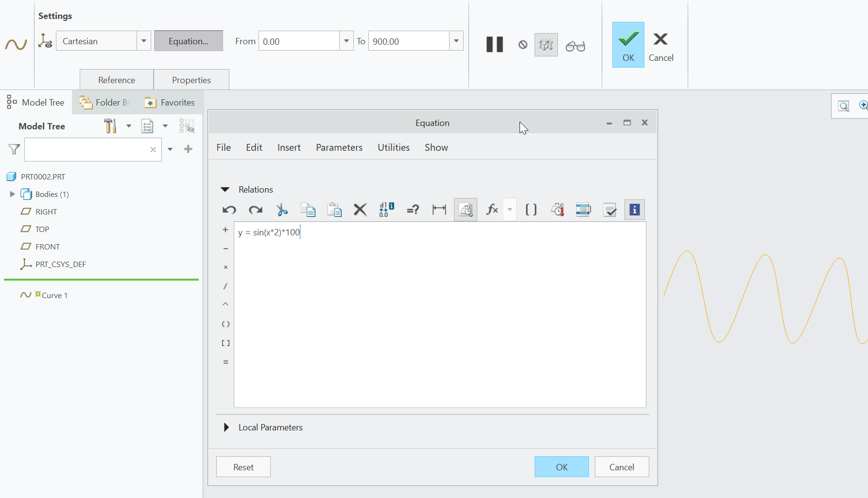
Task: Click the From value input field
Action: [x=299, y=41]
